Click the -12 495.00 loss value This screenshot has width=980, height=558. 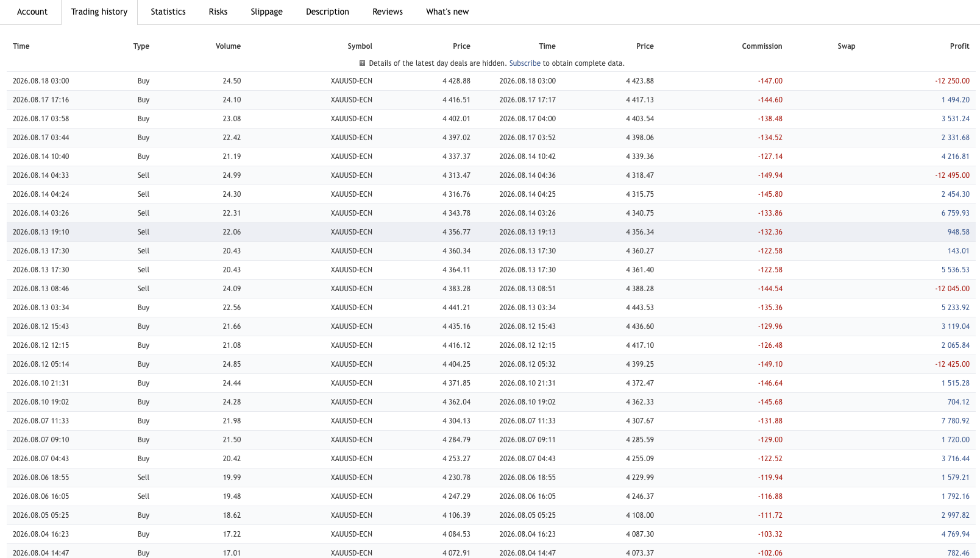(x=952, y=175)
